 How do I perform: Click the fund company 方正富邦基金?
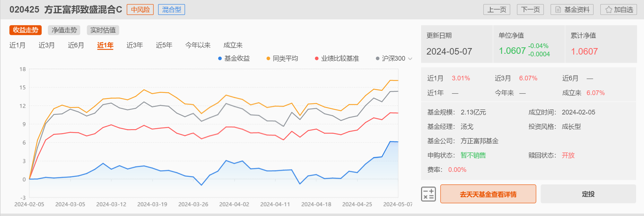click(x=480, y=141)
